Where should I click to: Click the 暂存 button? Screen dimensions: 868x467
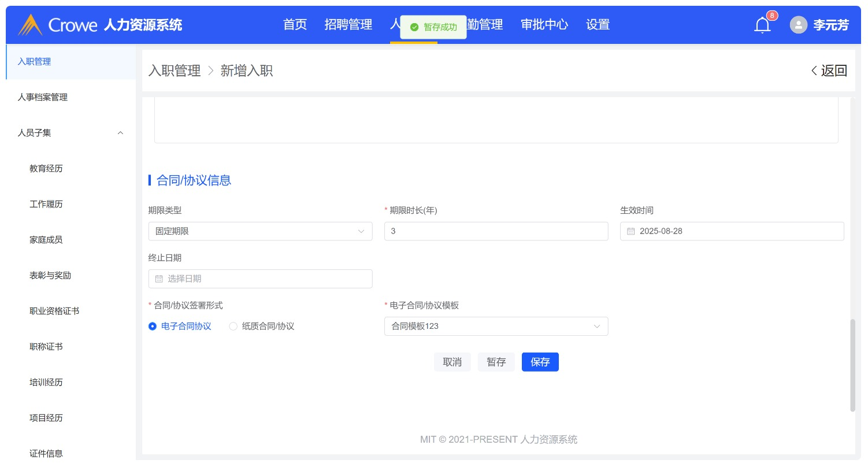click(496, 362)
